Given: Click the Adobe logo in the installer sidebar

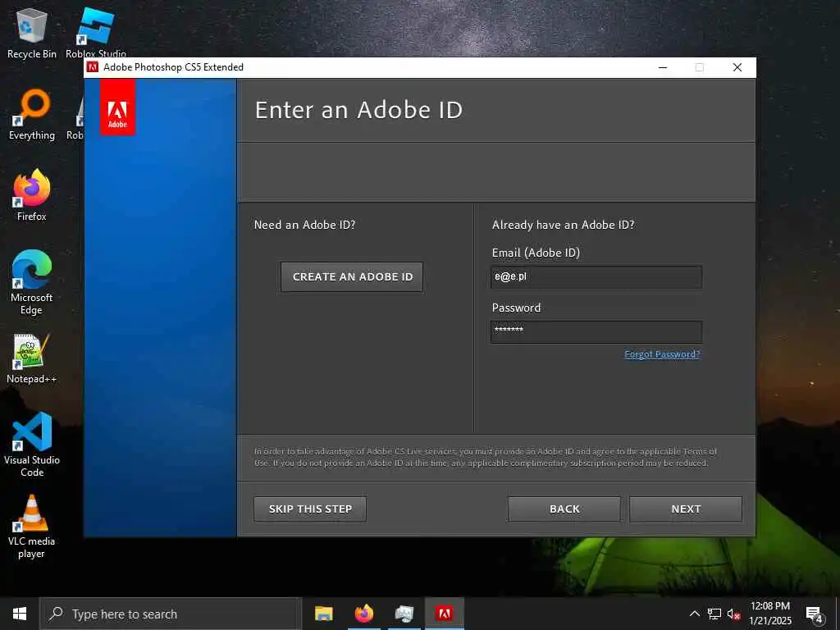Looking at the screenshot, I should point(117,107).
